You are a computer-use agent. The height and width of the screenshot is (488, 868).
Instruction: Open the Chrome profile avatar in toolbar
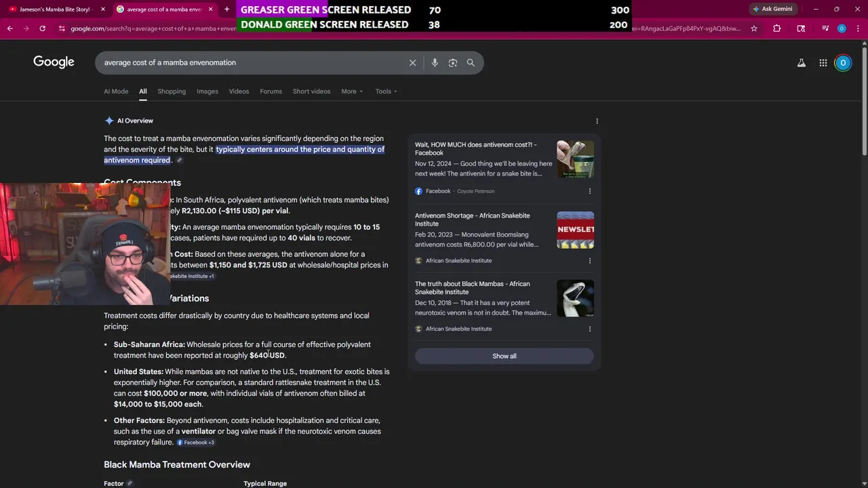[x=842, y=28]
